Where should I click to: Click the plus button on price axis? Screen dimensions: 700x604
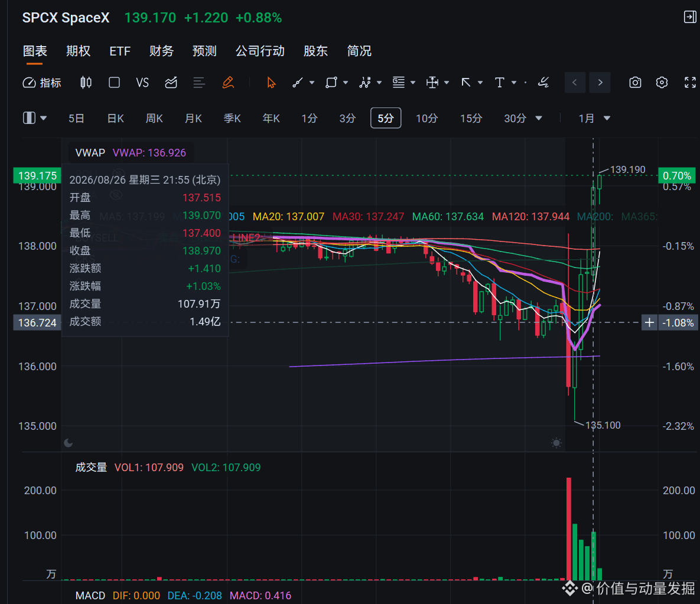650,322
